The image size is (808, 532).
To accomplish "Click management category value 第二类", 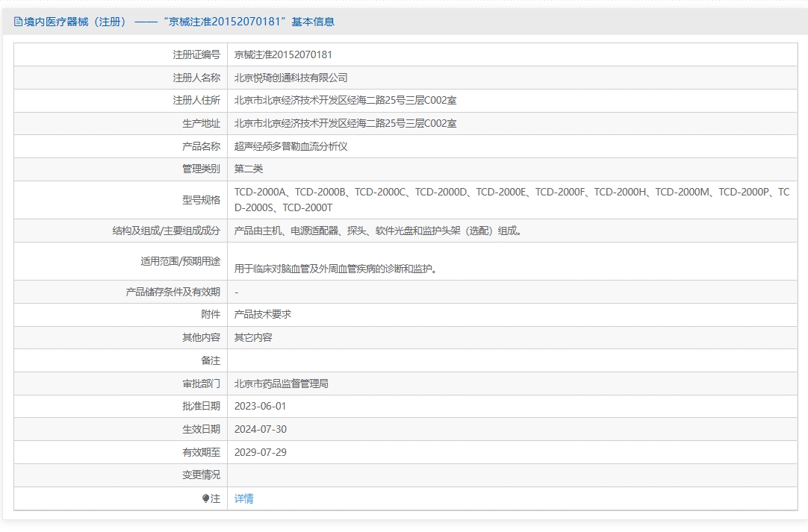I will point(249,169).
